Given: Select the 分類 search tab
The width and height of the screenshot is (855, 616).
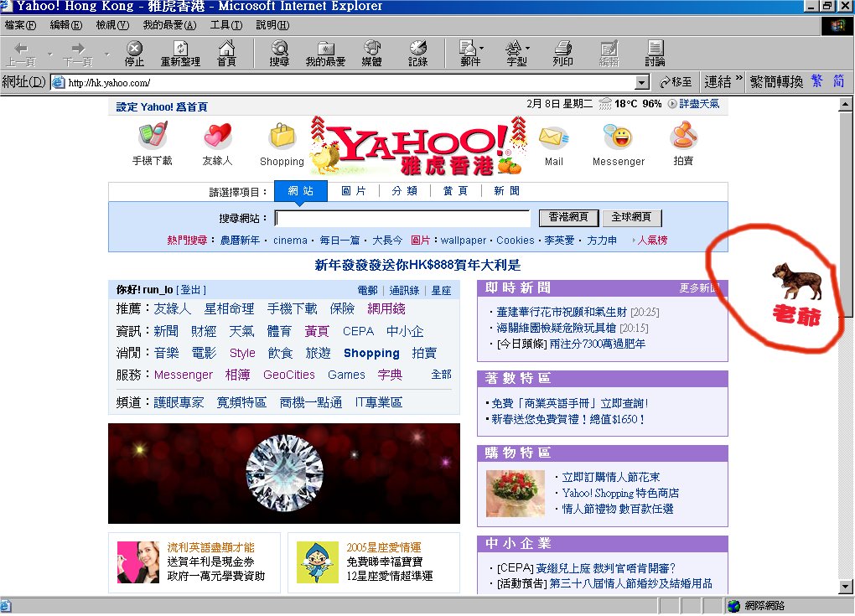Looking at the screenshot, I should pyautogui.click(x=405, y=191).
